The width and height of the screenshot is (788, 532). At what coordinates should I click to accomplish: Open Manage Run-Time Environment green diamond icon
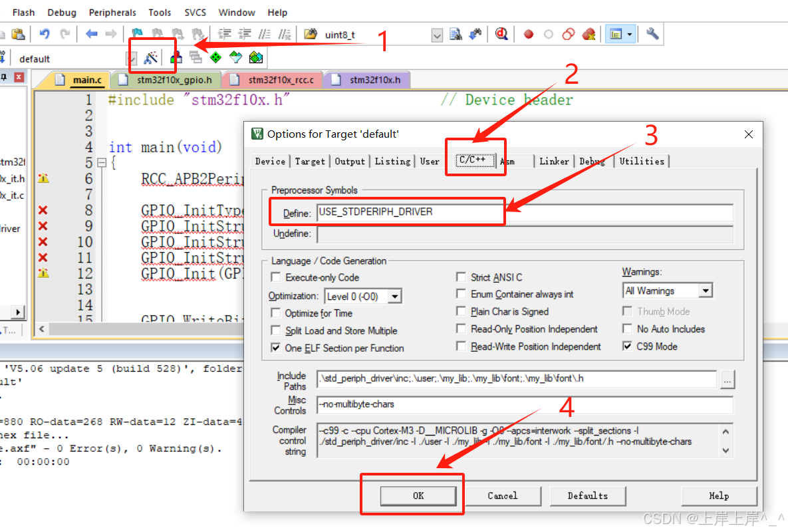215,57
